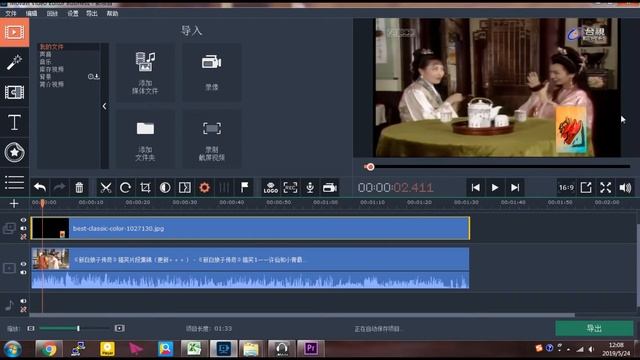Start screen recording from toolbar
This screenshot has height=360, width=640.
pyautogui.click(x=290, y=187)
